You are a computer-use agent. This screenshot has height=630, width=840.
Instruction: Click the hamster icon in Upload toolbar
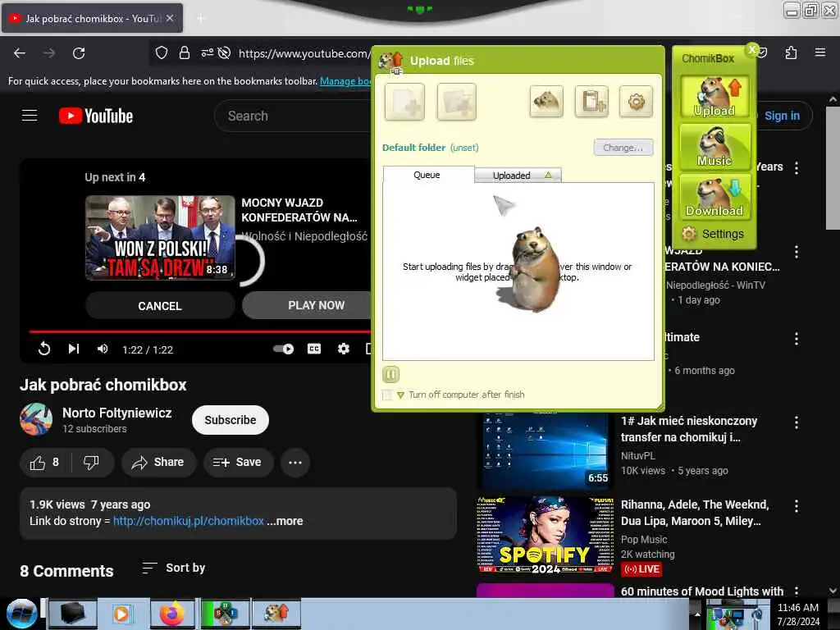(546, 101)
